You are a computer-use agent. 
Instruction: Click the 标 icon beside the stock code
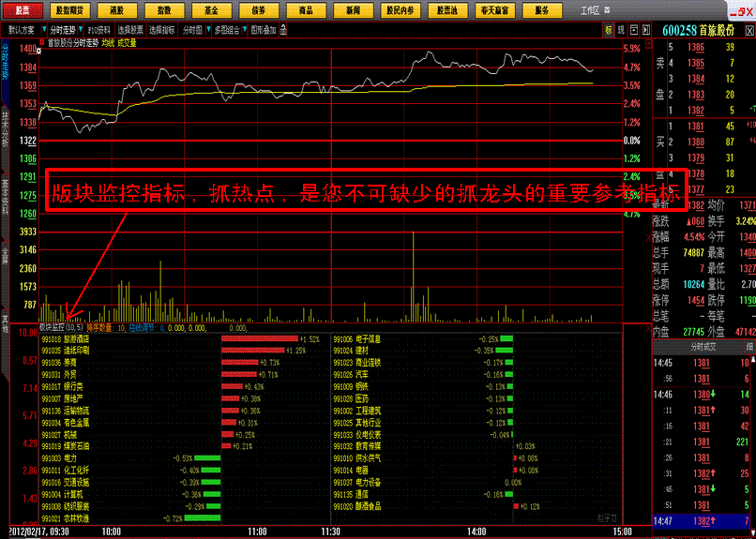tap(609, 30)
